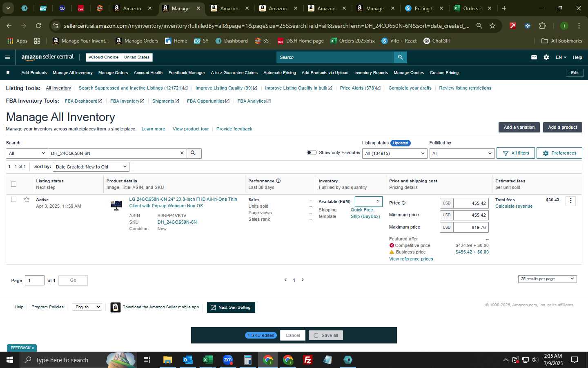Click the Amazon Seller Central logo
Screen dimensions: 588x368
[47, 57]
